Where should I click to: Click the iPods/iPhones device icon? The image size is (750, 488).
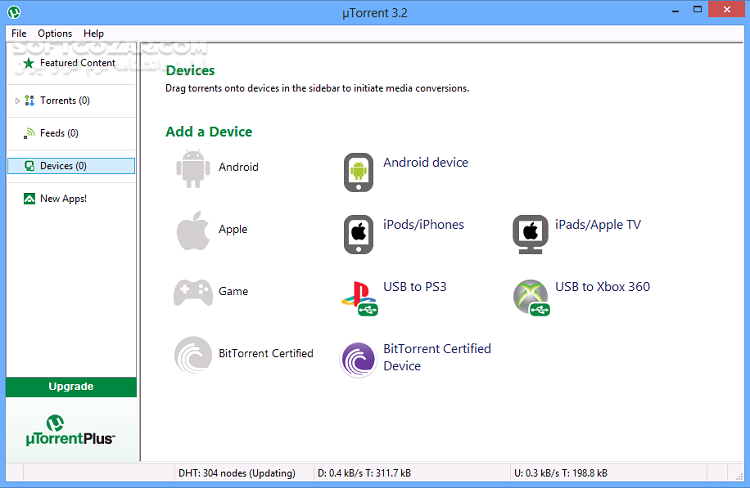pyautogui.click(x=358, y=234)
